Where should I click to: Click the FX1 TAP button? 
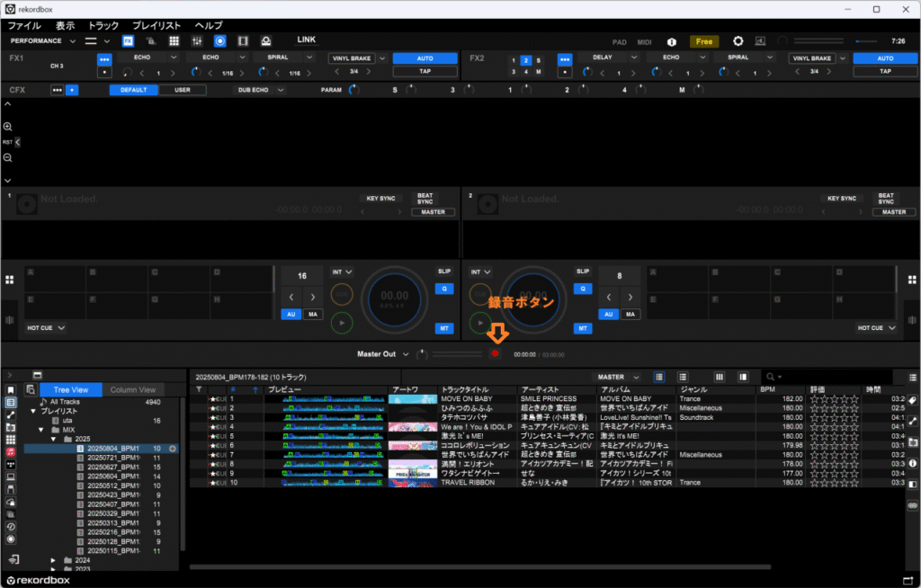point(425,71)
